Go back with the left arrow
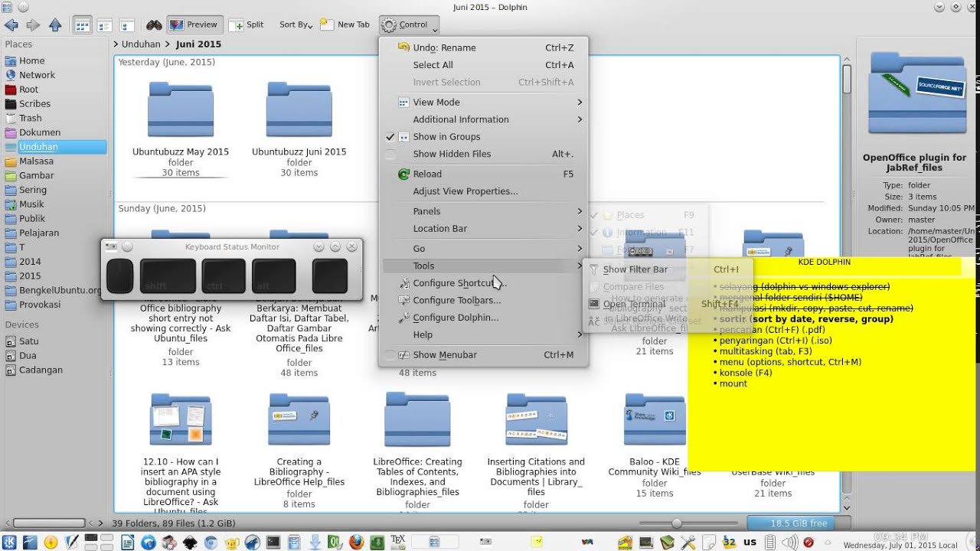This screenshot has height=551, width=980. pyautogui.click(x=11, y=24)
